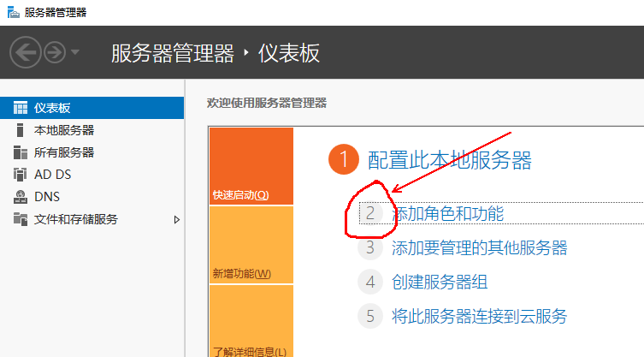This screenshot has height=357, width=644.
Task: Expand the 文件和存储服务 submenu arrow
Action: [x=176, y=220]
